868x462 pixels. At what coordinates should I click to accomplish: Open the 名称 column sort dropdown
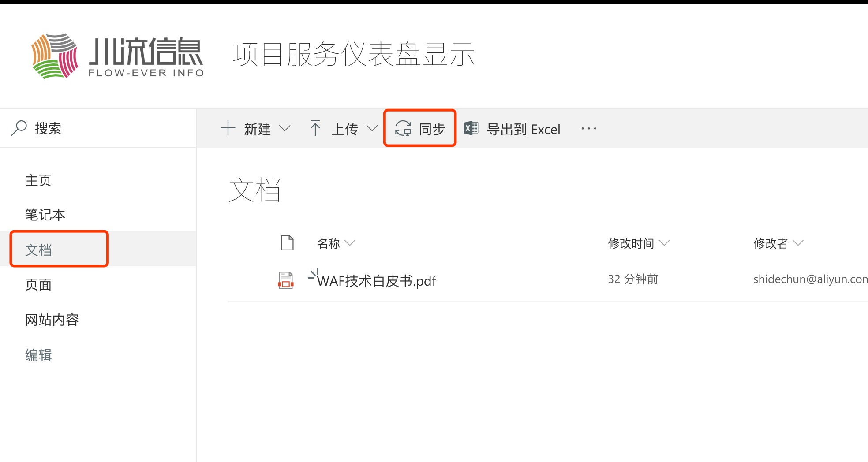tap(350, 243)
